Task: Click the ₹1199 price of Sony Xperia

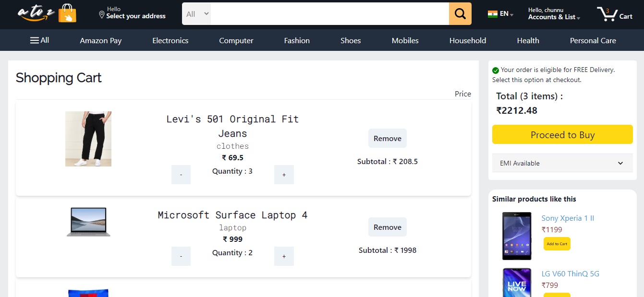Action: point(552,230)
